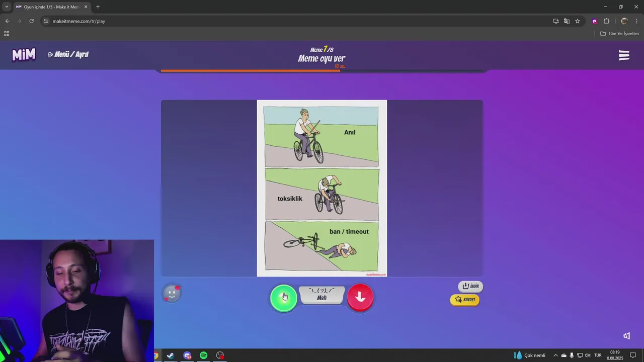Save the meme with the KAYDET button
Image resolution: width=644 pixels, height=362 pixels.
(465, 300)
